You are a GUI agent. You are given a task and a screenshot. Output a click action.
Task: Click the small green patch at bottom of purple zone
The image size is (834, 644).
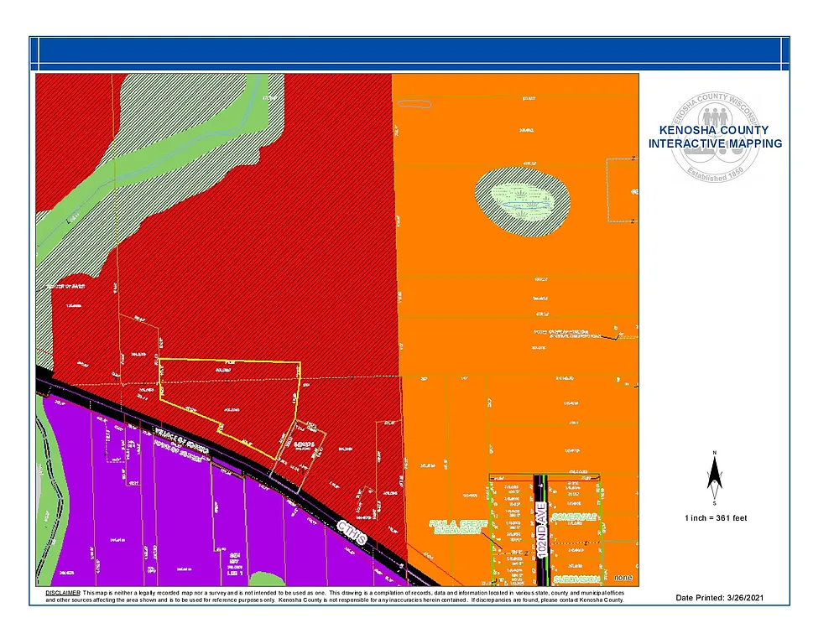[268, 579]
